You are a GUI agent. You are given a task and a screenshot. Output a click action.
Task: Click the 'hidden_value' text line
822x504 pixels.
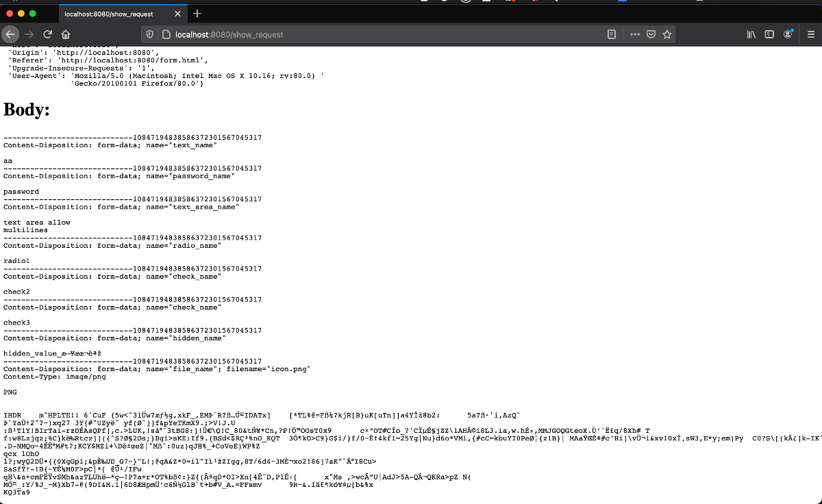pos(53,353)
